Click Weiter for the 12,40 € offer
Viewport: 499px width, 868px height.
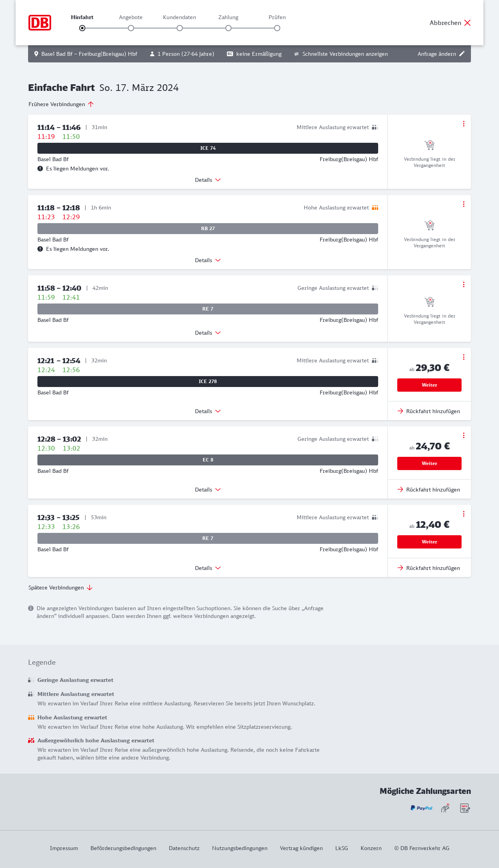tap(429, 542)
